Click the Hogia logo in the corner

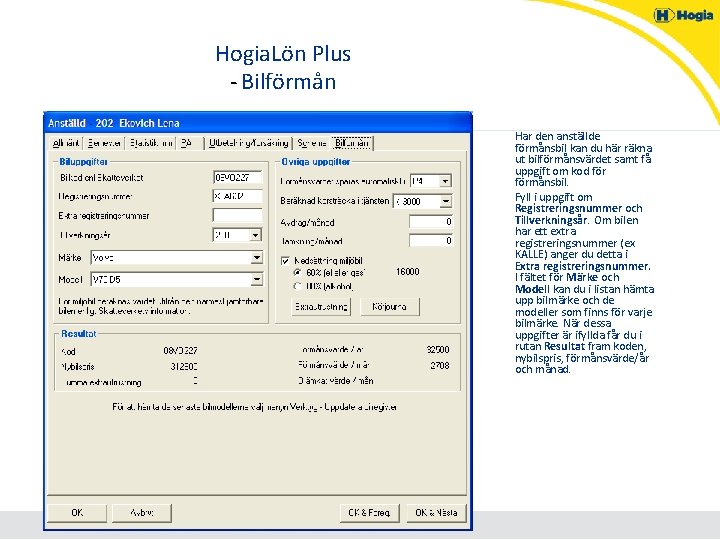click(x=683, y=15)
